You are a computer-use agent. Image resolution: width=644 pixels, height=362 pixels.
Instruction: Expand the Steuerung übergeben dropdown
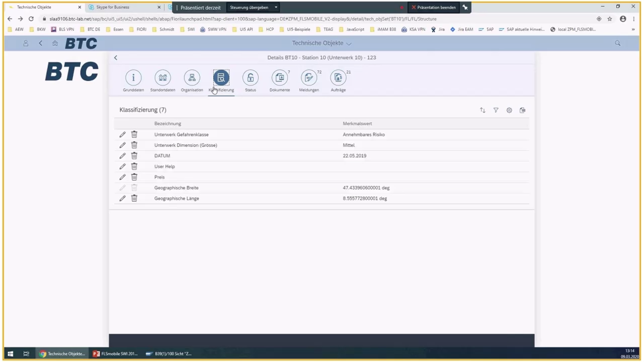coord(276,7)
